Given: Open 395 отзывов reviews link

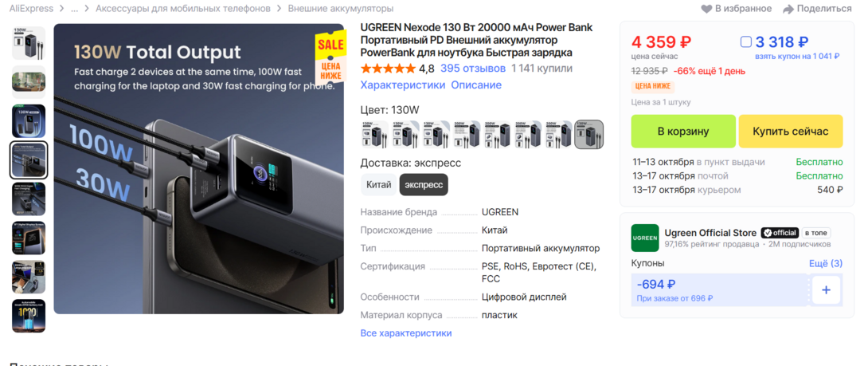Looking at the screenshot, I should click(x=473, y=69).
